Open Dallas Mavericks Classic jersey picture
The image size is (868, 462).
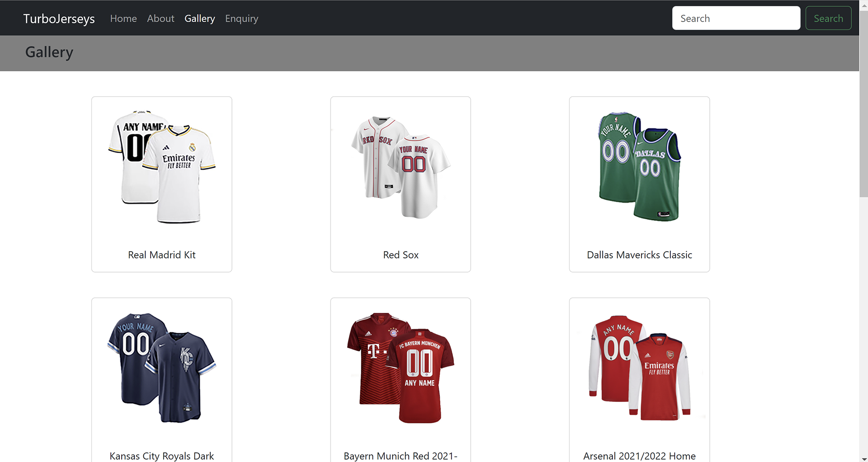[x=639, y=167]
